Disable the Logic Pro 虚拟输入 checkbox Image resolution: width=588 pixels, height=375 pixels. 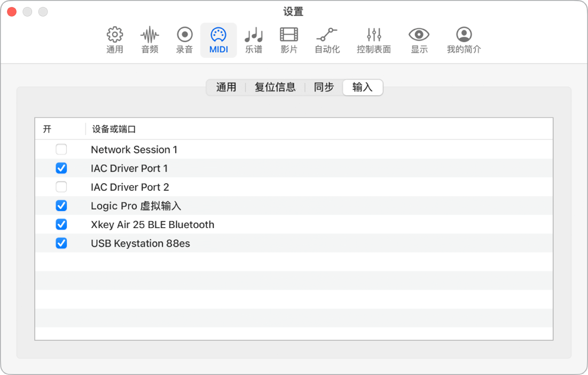click(61, 206)
